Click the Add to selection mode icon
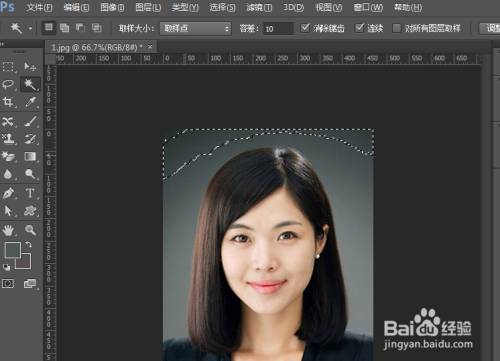This screenshot has height=361, width=500. (64, 28)
